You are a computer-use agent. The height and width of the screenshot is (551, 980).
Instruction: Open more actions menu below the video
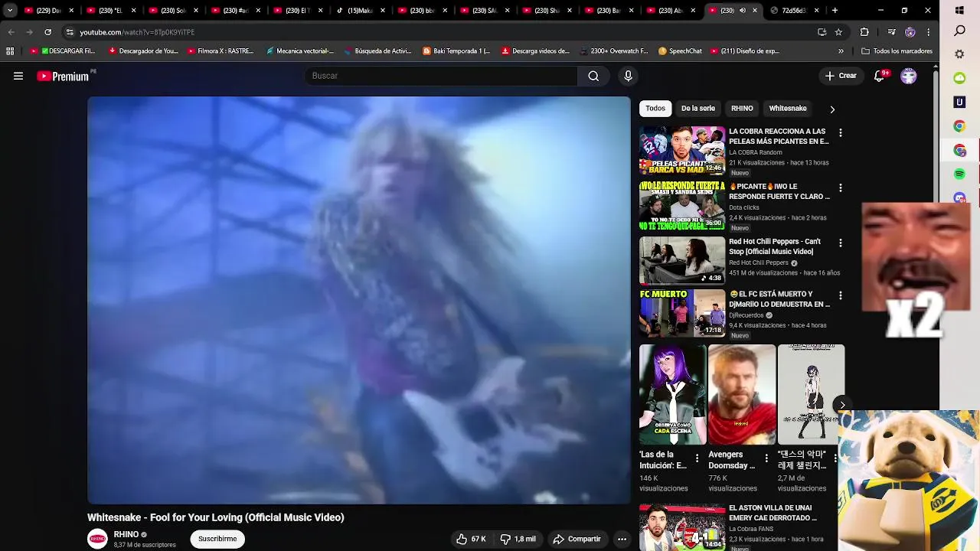click(622, 539)
